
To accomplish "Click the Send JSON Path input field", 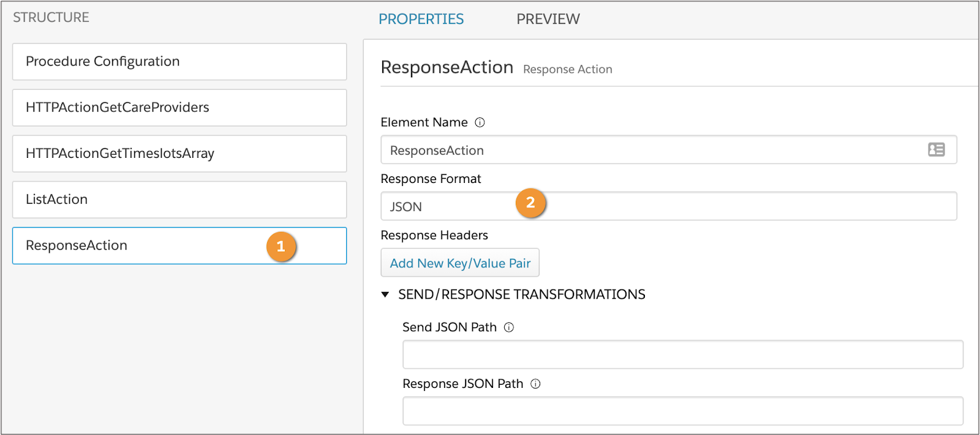I will 683,355.
